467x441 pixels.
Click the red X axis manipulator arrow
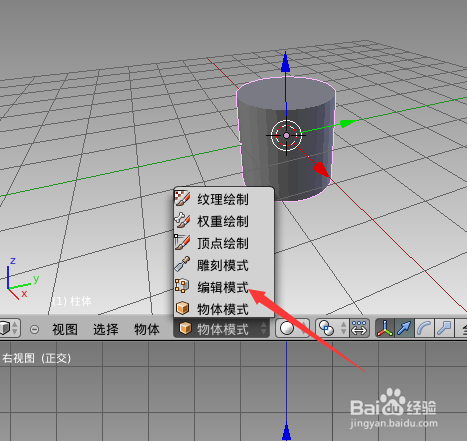click(x=321, y=169)
